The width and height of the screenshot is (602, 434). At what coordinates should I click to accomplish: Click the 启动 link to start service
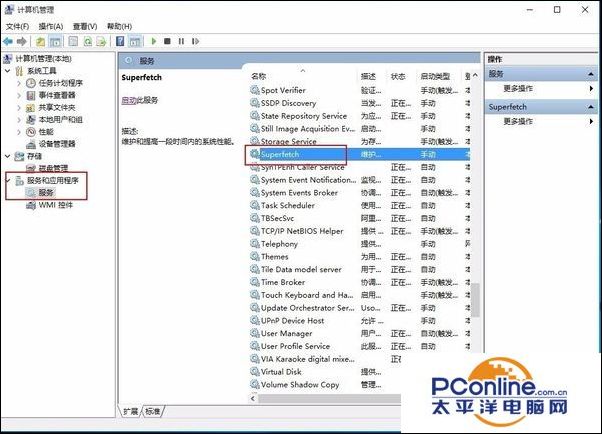point(128,100)
